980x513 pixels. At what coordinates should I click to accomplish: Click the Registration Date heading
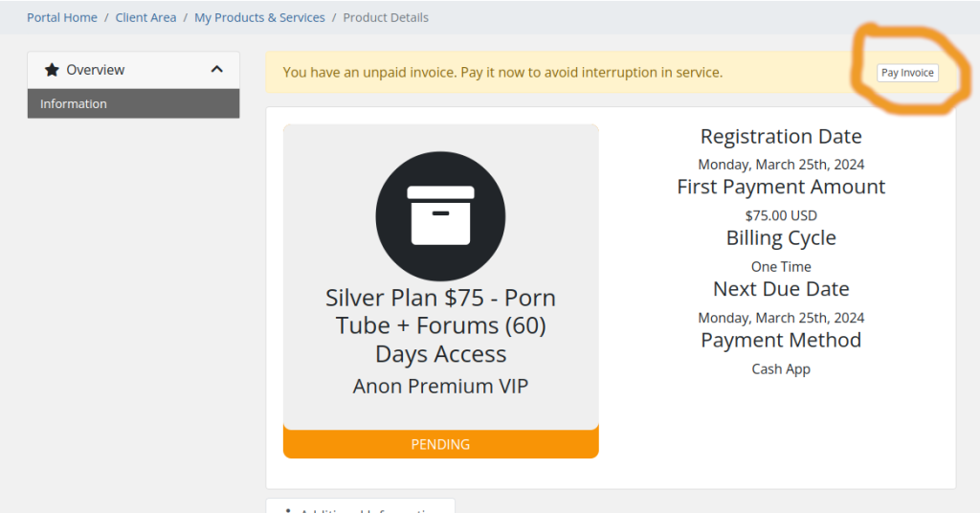click(x=781, y=136)
